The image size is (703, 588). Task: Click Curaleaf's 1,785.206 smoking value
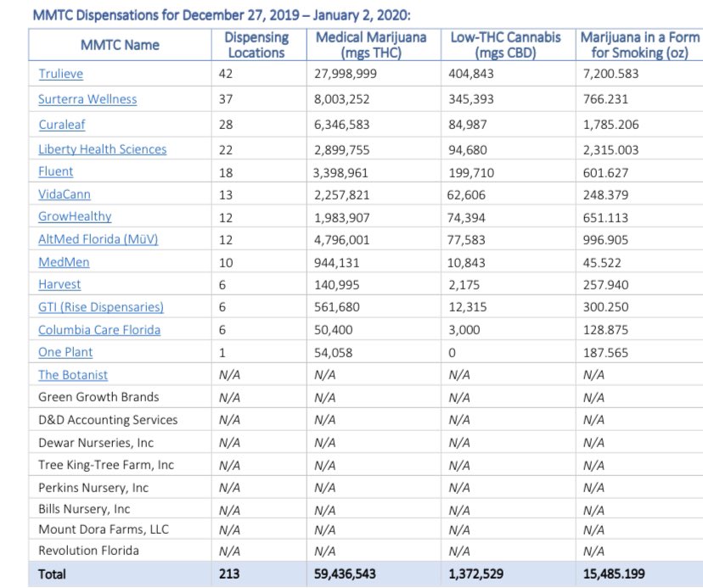click(x=610, y=125)
